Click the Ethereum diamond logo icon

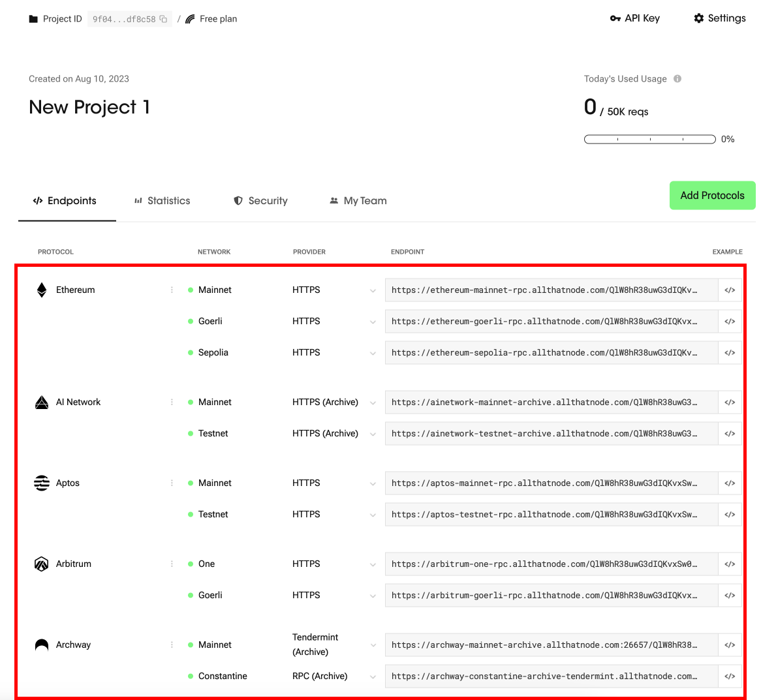[x=42, y=290]
